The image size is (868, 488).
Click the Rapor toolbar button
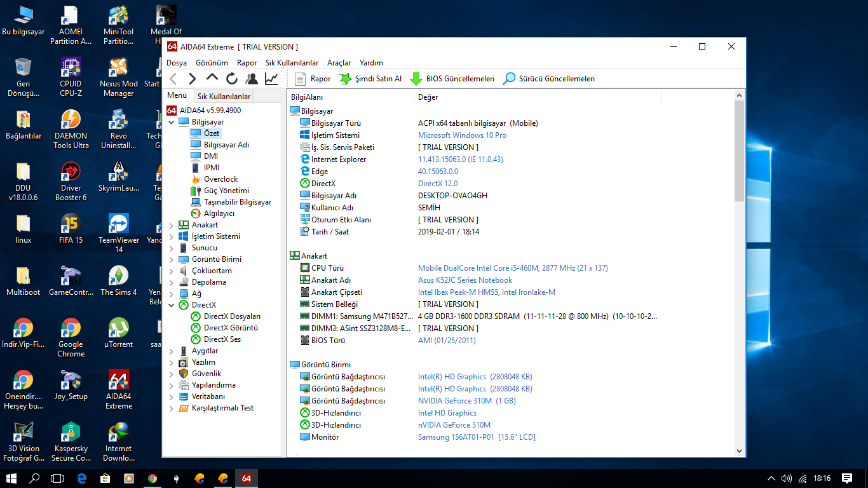click(x=313, y=79)
